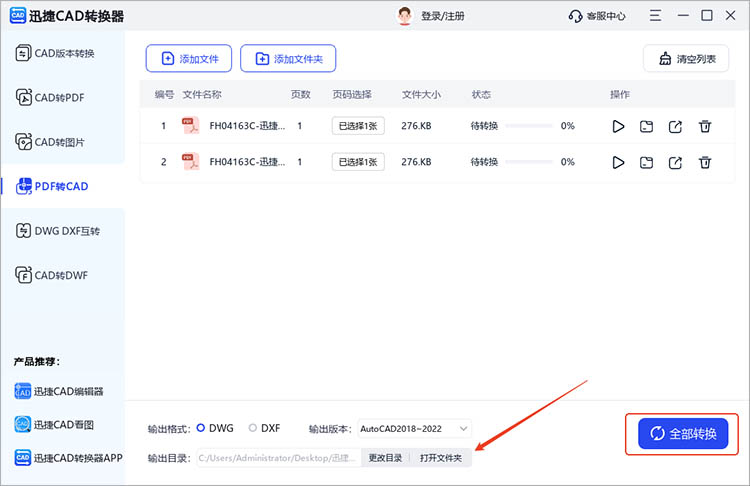Open 客服中心 support center
The image size is (750, 486).
[x=596, y=16]
